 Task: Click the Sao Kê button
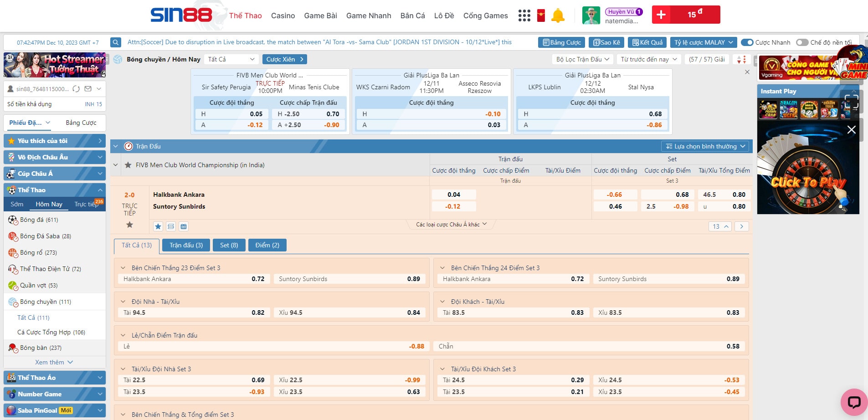(606, 42)
